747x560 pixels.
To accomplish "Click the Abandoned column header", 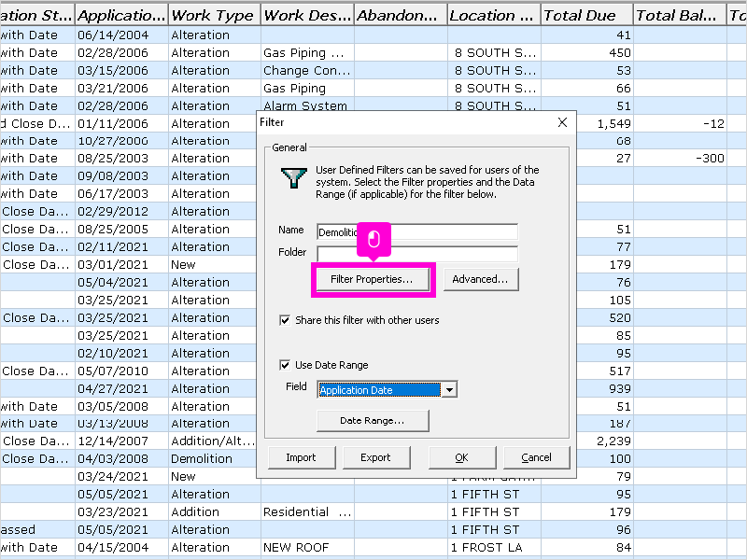I will click(401, 15).
